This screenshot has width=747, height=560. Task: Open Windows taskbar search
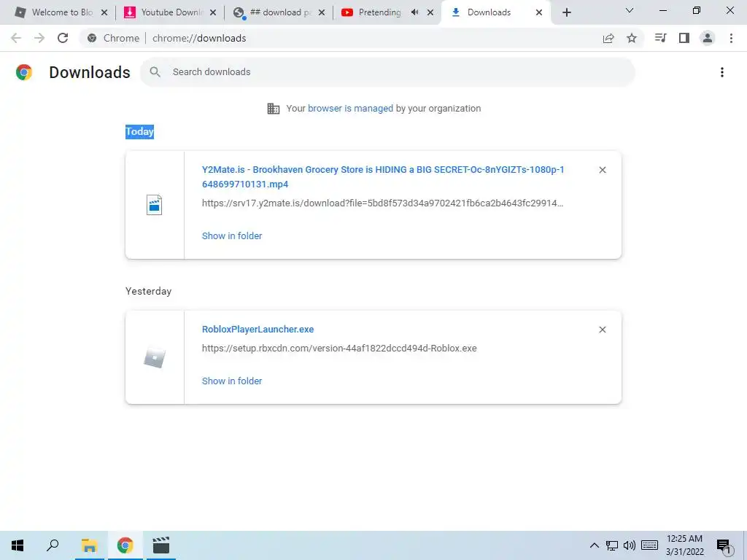(53, 545)
